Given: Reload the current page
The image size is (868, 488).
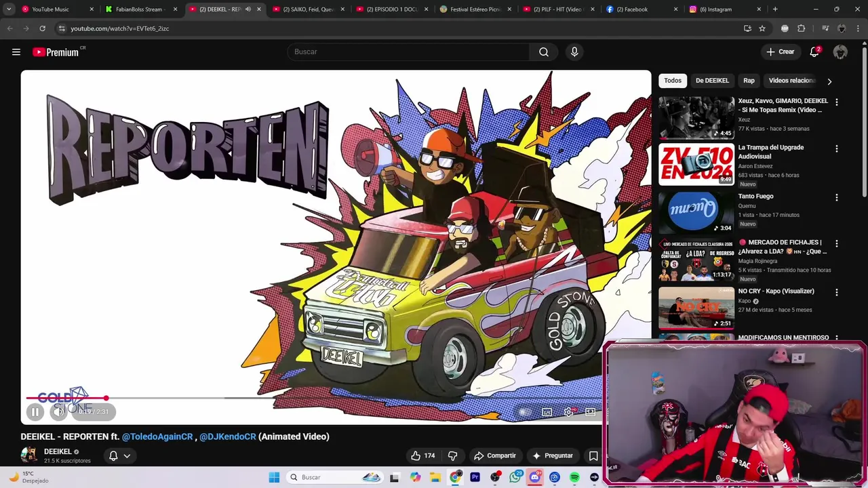Looking at the screenshot, I should [x=42, y=28].
